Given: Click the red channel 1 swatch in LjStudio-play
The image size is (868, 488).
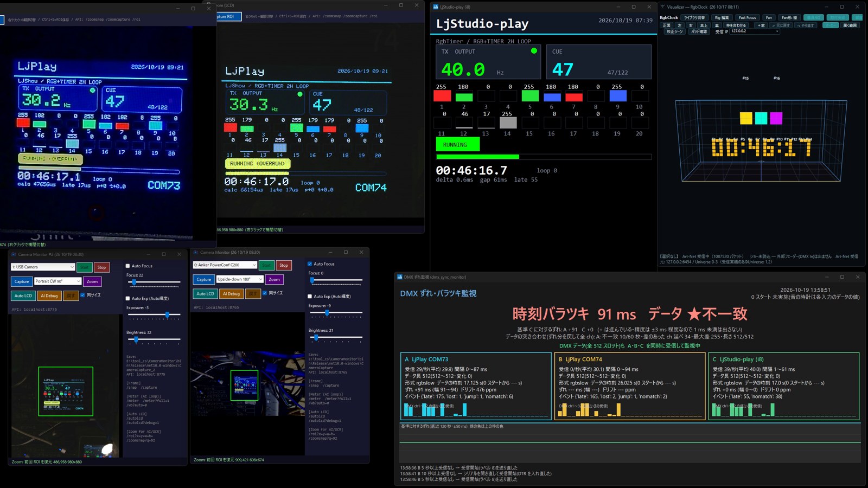Looking at the screenshot, I should (x=442, y=96).
